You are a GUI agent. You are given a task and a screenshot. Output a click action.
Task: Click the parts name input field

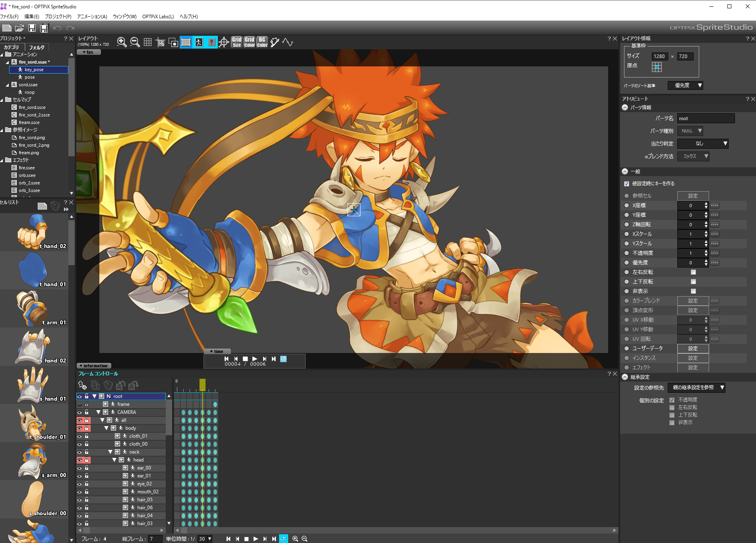[706, 118]
